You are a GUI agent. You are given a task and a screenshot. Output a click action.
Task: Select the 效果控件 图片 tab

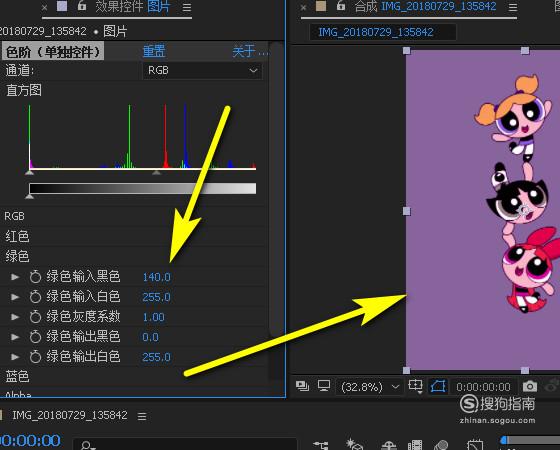click(x=132, y=6)
